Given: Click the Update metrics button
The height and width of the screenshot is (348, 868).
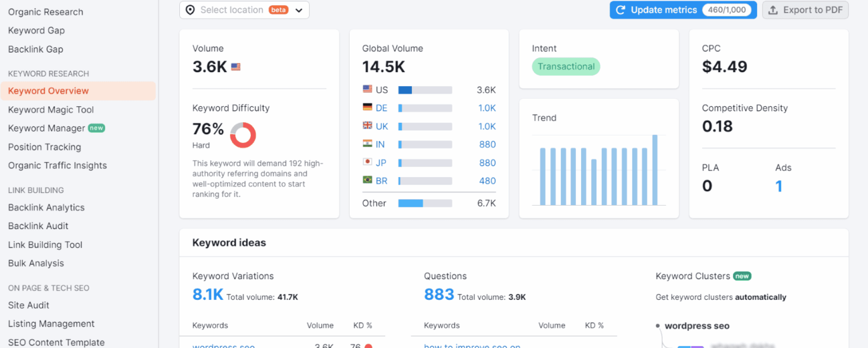Looking at the screenshot, I should pyautogui.click(x=683, y=10).
